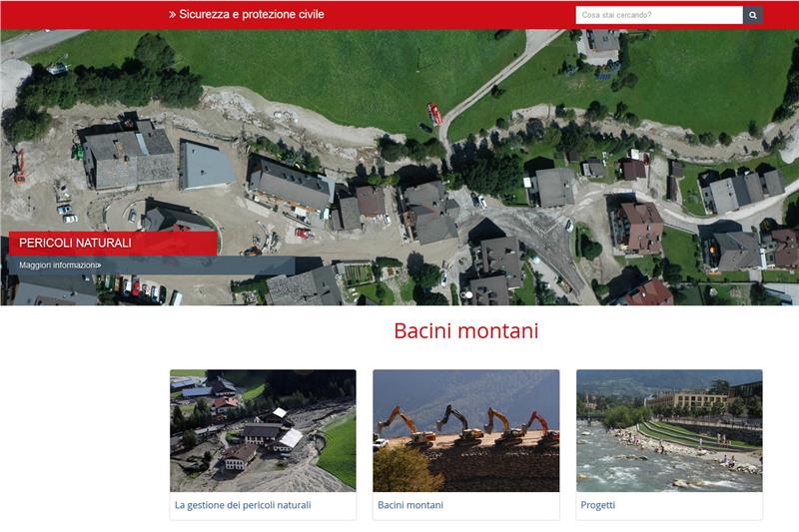Click the 'PERICOLI NATURALI' red banner title
This screenshot has height=532, width=799.
[x=76, y=244]
